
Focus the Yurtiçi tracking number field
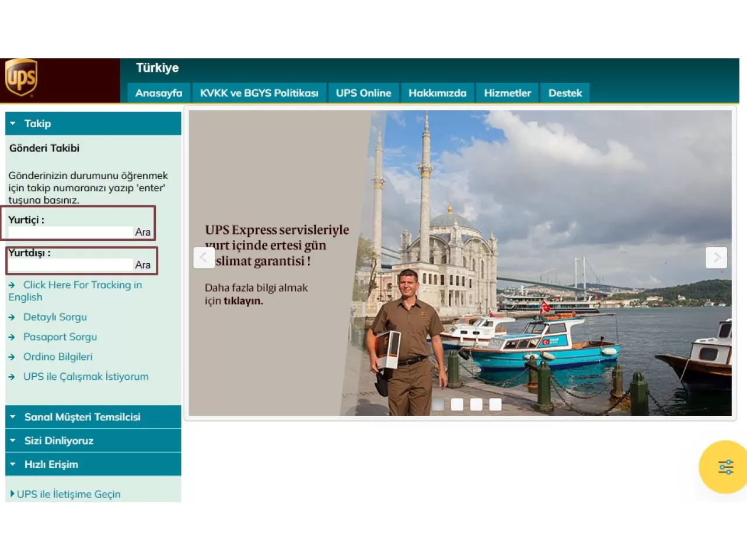click(70, 232)
